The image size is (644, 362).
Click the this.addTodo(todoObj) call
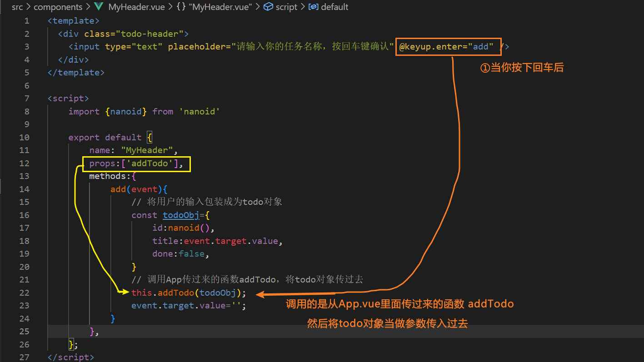(189, 293)
